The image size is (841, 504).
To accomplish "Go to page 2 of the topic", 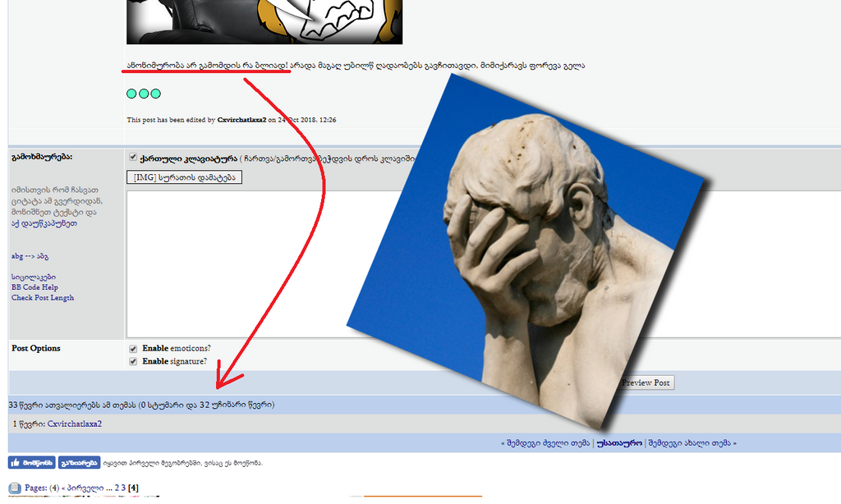I will (x=117, y=488).
